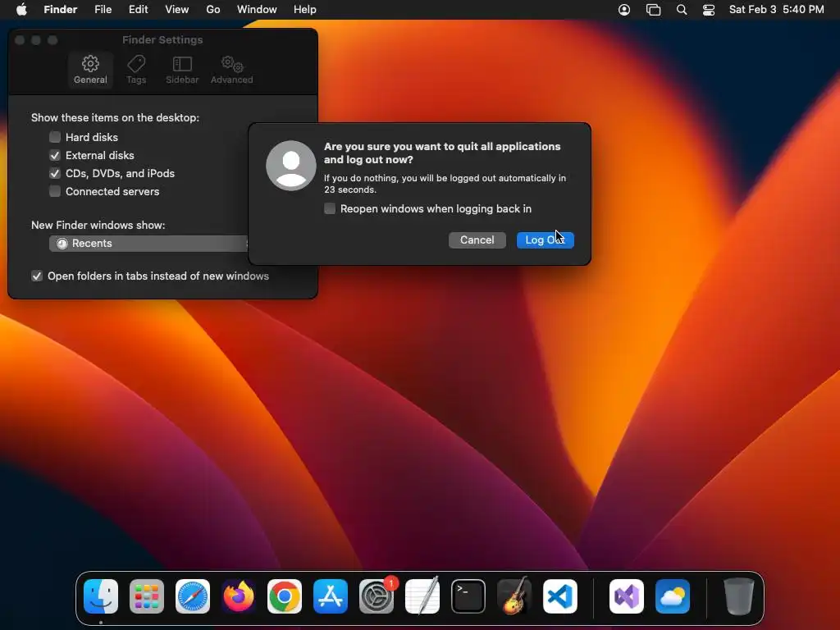Cancel the log out dialog
Screen dimensions: 840x630
point(477,240)
